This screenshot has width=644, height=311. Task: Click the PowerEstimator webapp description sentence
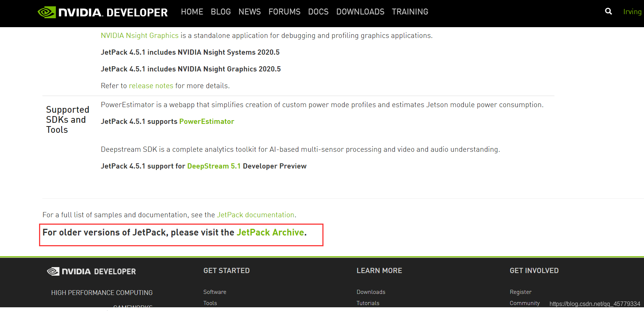pyautogui.click(x=322, y=105)
